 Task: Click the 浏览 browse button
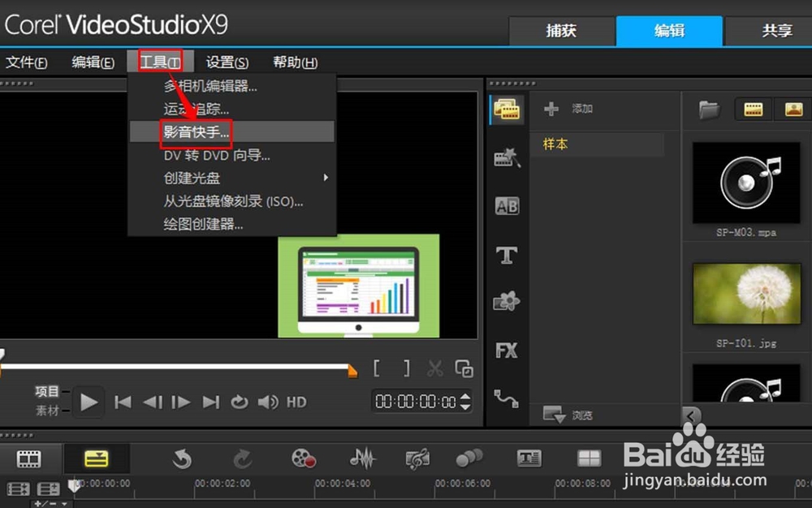568,415
